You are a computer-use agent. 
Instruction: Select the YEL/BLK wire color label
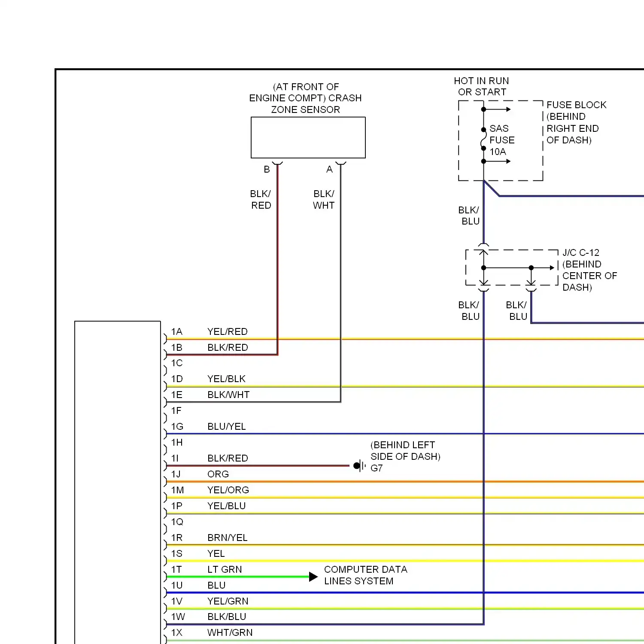[226, 379]
